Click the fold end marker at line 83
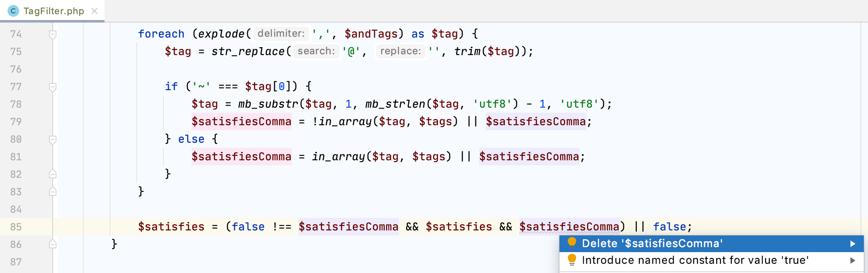The width and height of the screenshot is (868, 273). pos(53,192)
